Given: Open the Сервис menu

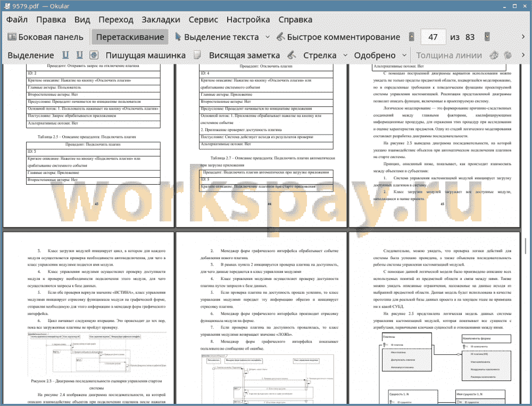Looking at the screenshot, I should coord(203,20).
